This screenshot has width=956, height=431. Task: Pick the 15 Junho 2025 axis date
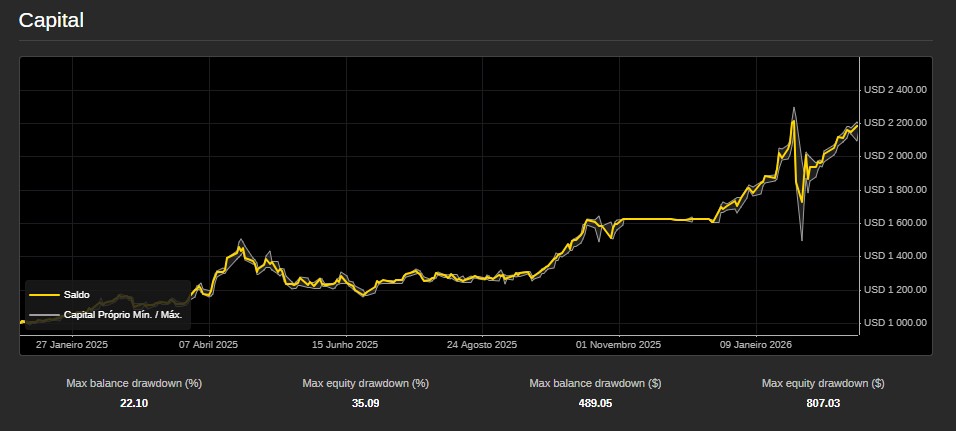click(345, 345)
